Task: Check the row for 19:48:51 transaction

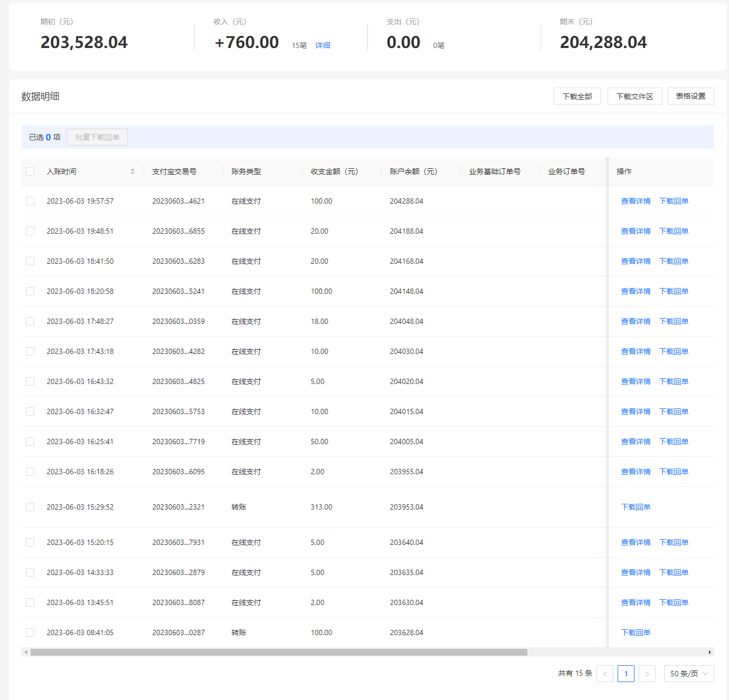Action: 30,231
